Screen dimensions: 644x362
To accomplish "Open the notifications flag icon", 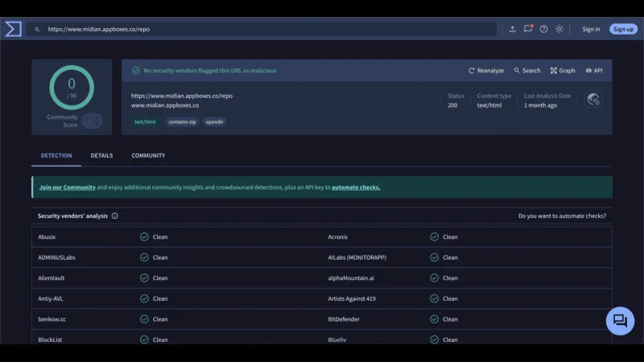I will 528,29.
